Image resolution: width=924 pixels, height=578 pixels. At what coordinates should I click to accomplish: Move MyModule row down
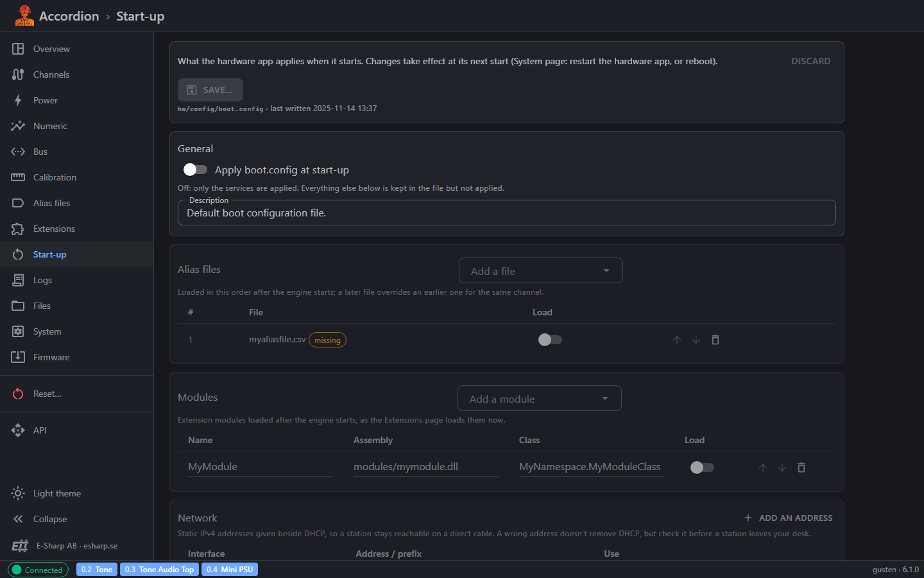(x=782, y=468)
